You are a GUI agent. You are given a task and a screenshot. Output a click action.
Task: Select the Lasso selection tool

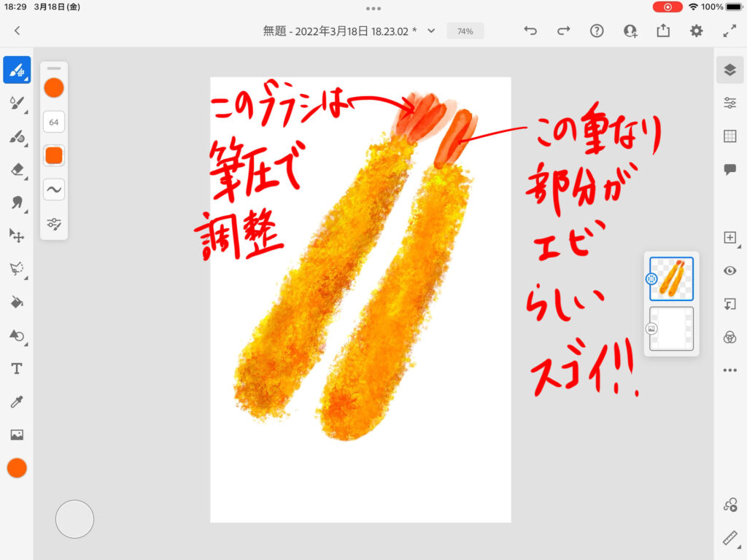[x=17, y=268]
